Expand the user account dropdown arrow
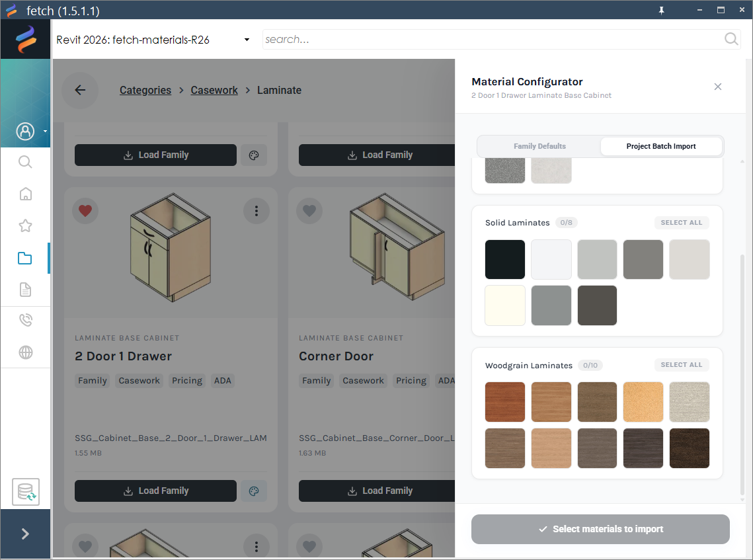Viewport: 753px width, 560px height. (45, 131)
